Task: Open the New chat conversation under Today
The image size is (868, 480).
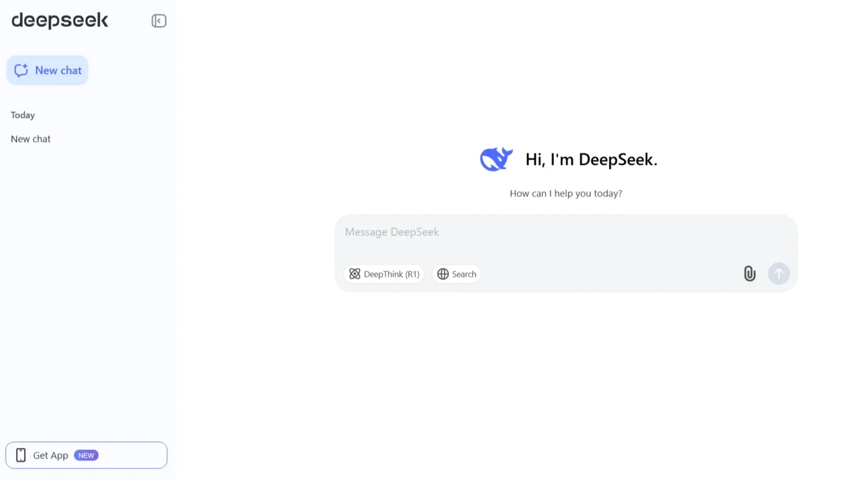Action: pos(31,139)
